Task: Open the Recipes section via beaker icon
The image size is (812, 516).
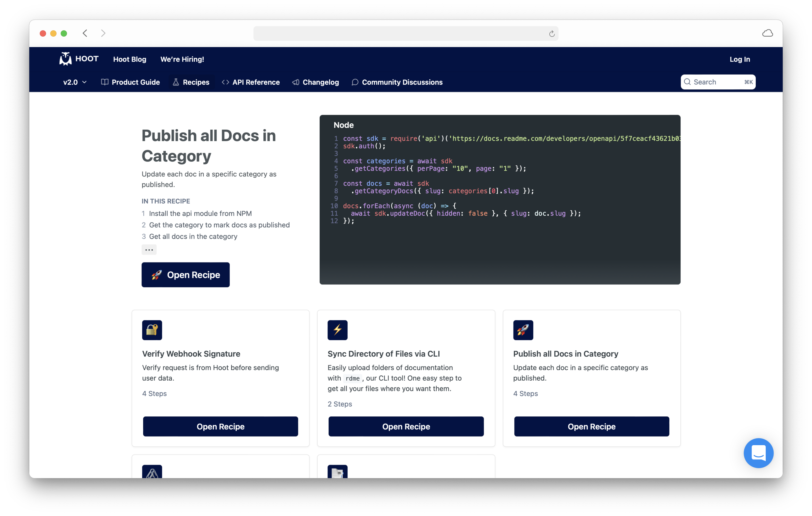Action: [176, 82]
